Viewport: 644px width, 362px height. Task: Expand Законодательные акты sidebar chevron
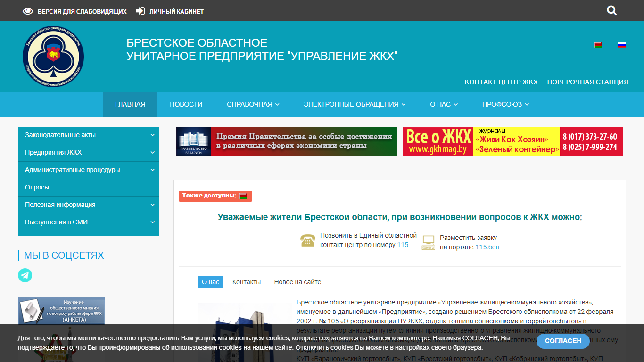(153, 135)
